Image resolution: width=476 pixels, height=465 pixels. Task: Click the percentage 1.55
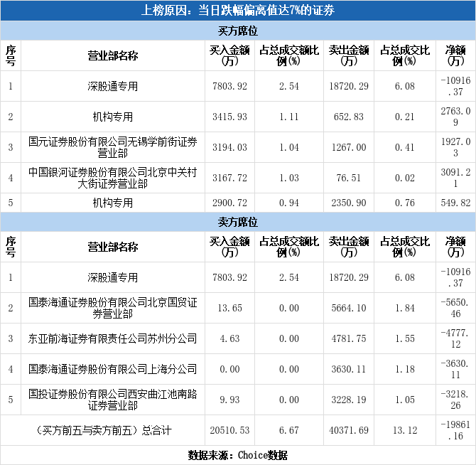pos(404,338)
